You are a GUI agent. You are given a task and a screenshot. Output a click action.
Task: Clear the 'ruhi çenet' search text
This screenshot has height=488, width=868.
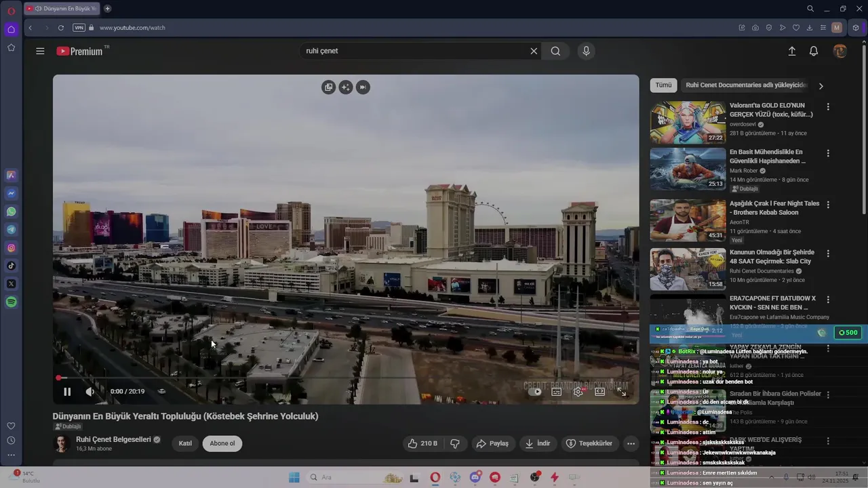(x=534, y=51)
